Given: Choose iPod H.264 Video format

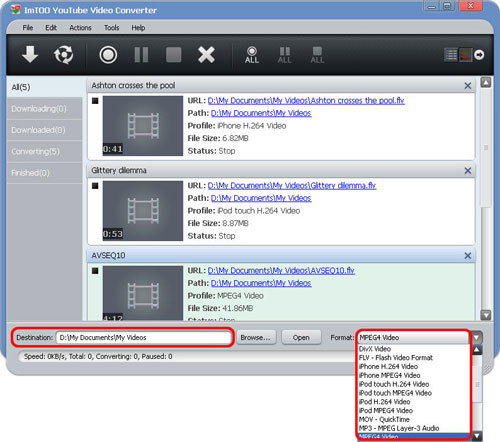Looking at the screenshot, I should [414, 402].
